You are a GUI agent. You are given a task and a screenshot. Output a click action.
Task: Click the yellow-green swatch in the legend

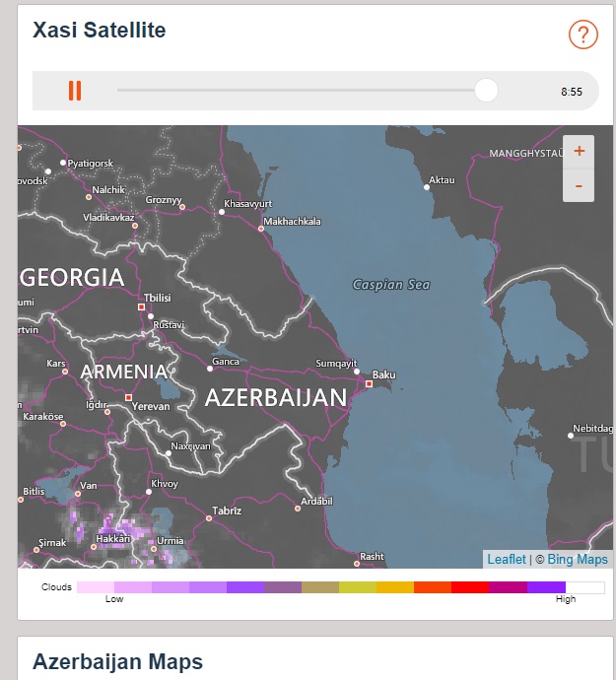[358, 587]
